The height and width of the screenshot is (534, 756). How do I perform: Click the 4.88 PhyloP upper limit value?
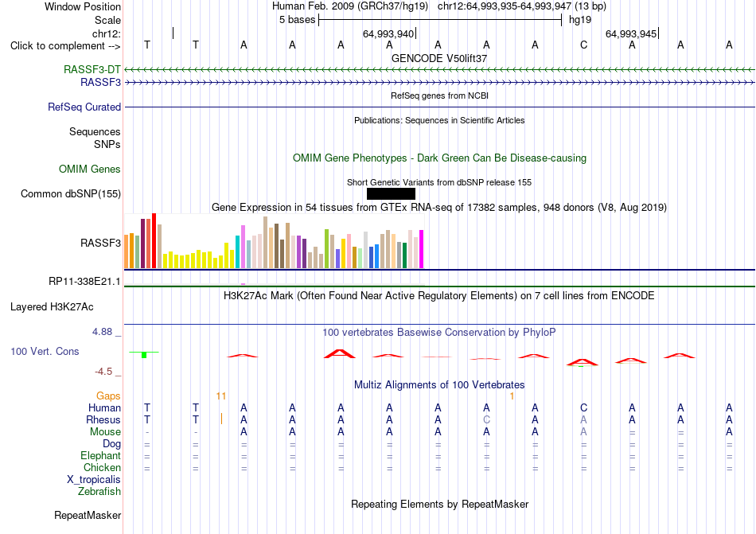click(102, 332)
